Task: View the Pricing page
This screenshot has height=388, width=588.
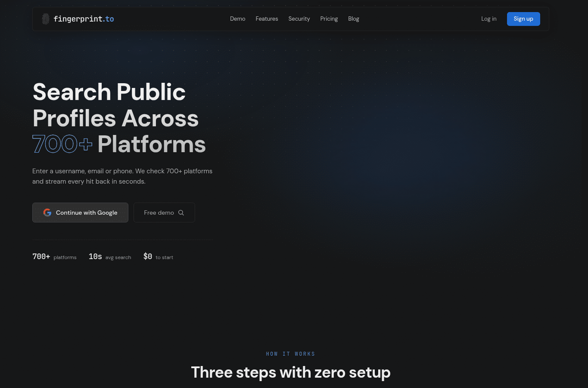Action: pos(329,19)
